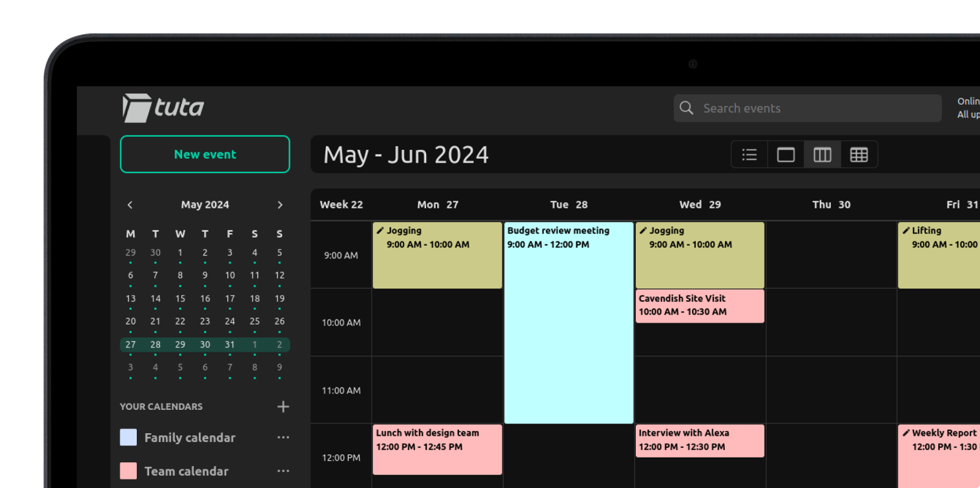The width and height of the screenshot is (980, 488).
Task: Add a new calendar with plus icon
Action: pos(283,407)
